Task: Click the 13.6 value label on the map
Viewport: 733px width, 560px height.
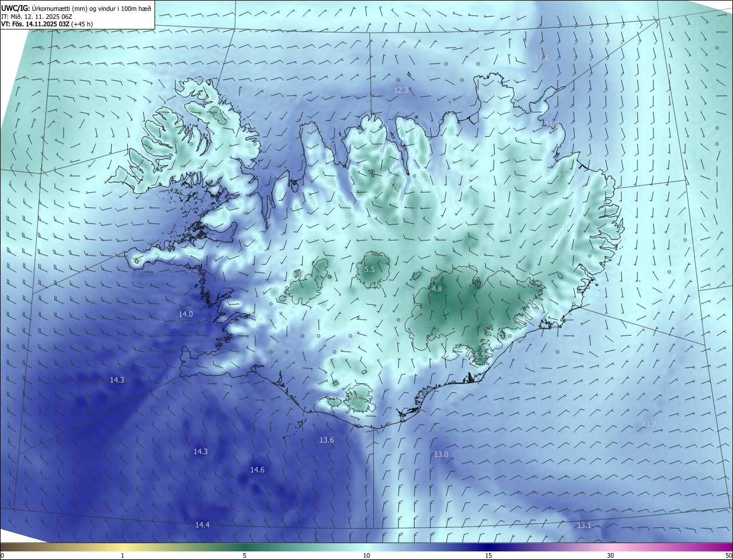Action: [326, 440]
